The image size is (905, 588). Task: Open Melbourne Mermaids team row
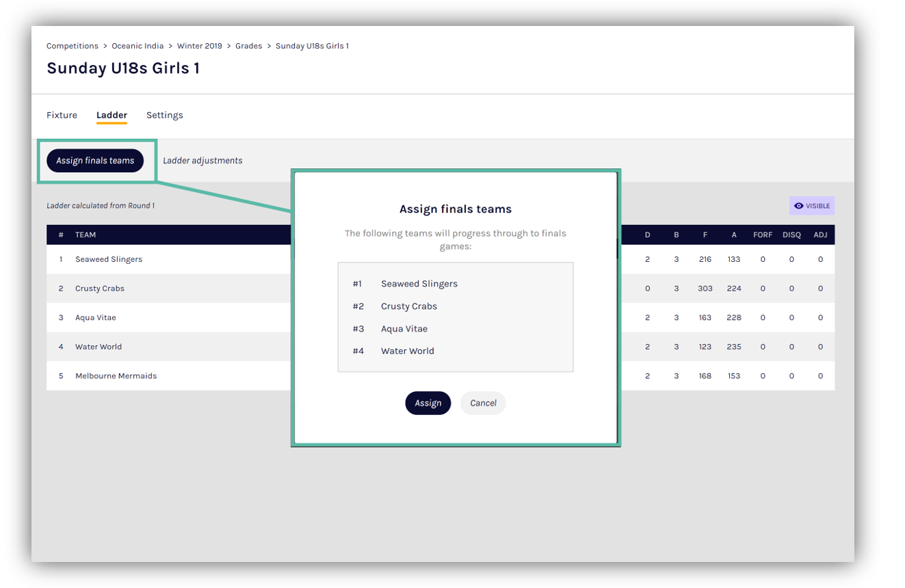[116, 376]
